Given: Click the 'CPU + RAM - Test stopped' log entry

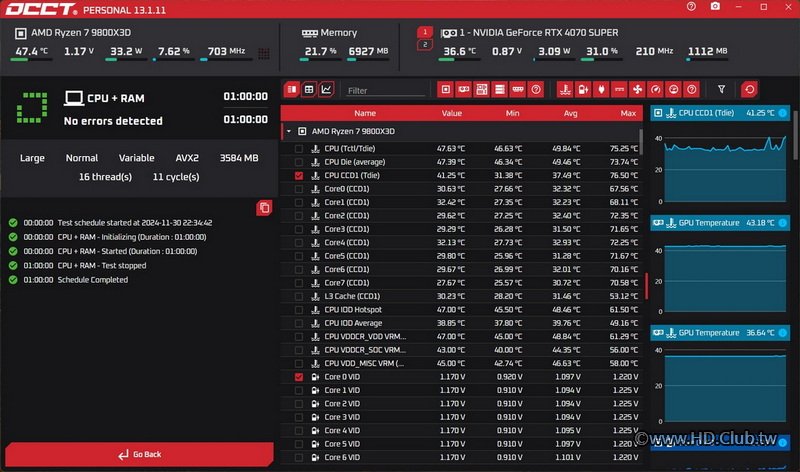Looking at the screenshot, I should point(102,265).
